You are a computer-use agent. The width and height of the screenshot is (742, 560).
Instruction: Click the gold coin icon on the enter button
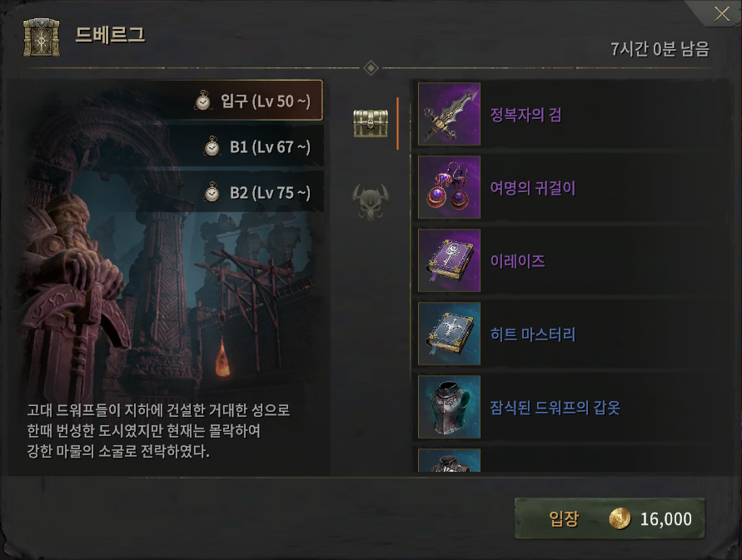(620, 519)
